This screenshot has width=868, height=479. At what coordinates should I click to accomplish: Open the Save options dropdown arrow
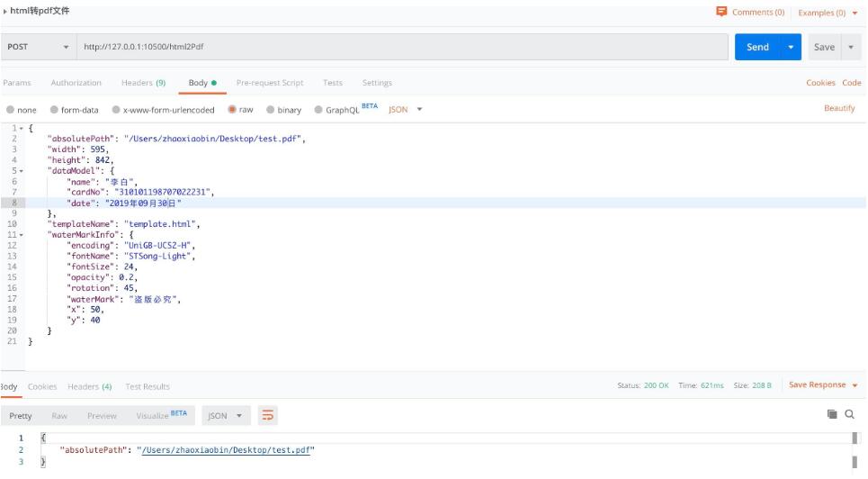tap(852, 47)
